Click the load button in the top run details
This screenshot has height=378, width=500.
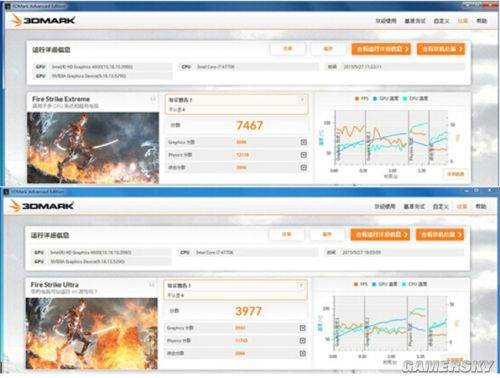288,49
